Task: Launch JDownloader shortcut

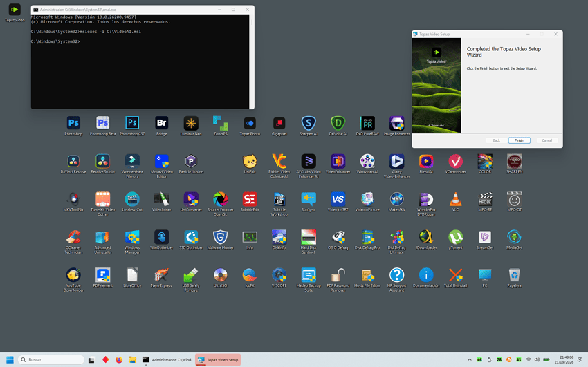Action: tap(426, 240)
